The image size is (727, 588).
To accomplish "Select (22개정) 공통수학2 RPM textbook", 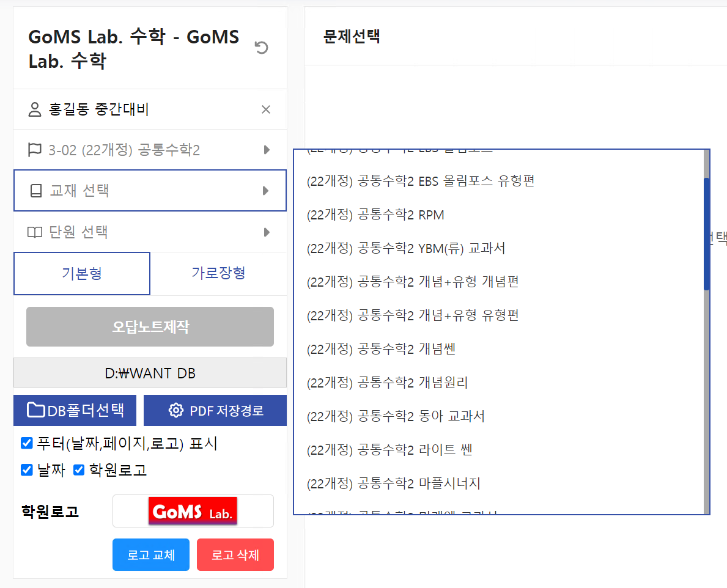I will pyautogui.click(x=499, y=215).
